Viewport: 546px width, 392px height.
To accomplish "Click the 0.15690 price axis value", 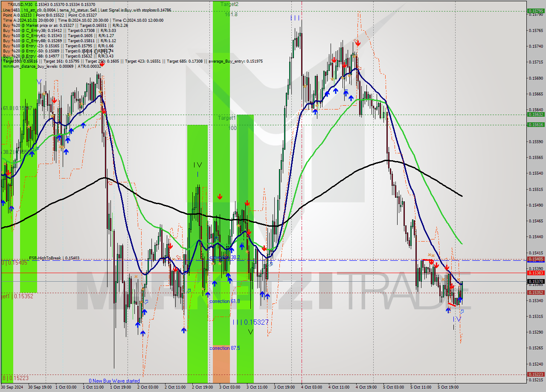I will pos(536,78).
